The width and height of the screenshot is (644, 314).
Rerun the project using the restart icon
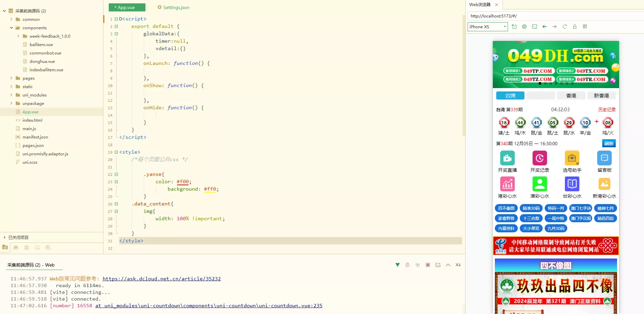[417, 265]
